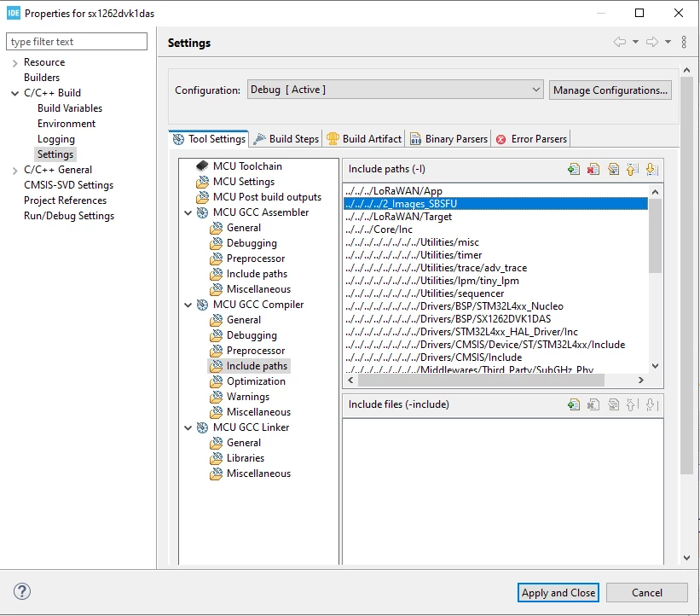This screenshot has width=700, height=616.
Task: Click delete icon in Include files section
Action: pyautogui.click(x=593, y=404)
